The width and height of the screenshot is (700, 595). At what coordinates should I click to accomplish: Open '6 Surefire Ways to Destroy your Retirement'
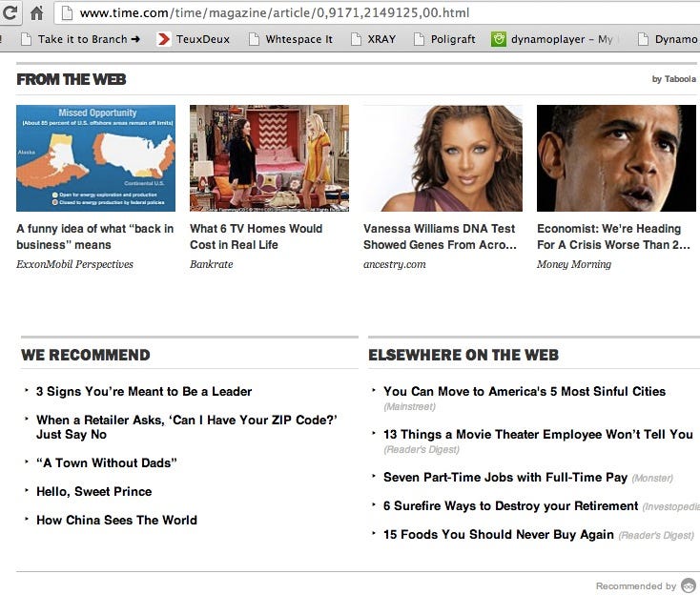tap(511, 505)
